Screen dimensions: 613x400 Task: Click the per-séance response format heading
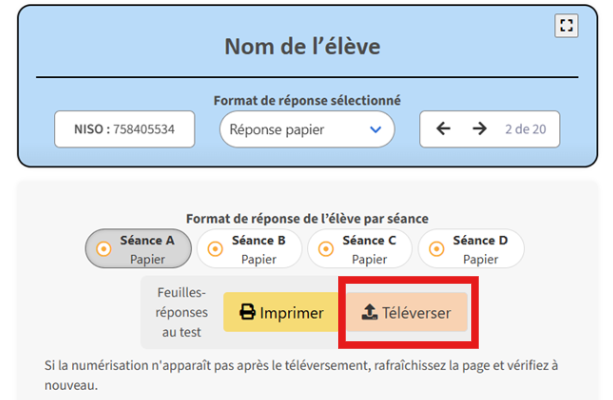[306, 218]
